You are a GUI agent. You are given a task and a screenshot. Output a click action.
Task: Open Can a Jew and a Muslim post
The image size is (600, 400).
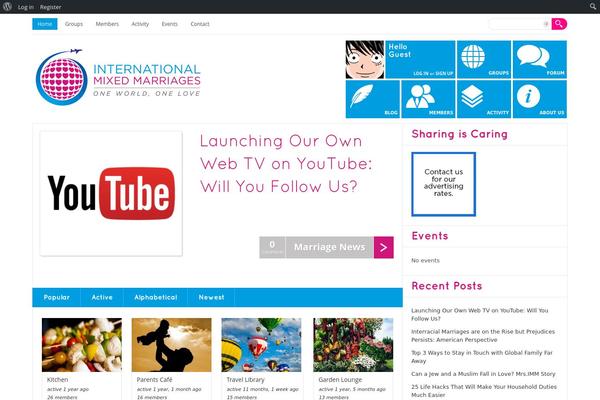pos(483,374)
